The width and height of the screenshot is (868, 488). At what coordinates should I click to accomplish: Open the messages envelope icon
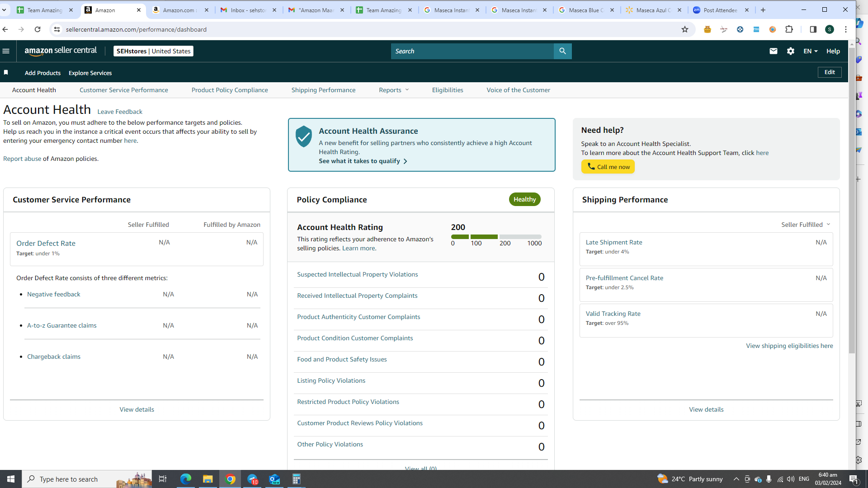coord(773,51)
